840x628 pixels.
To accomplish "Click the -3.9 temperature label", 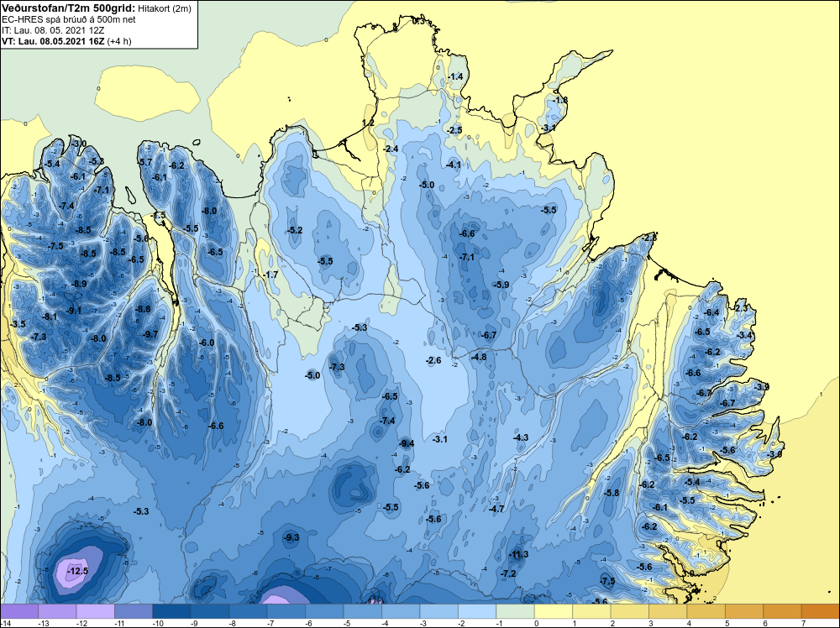I will 761,387.
